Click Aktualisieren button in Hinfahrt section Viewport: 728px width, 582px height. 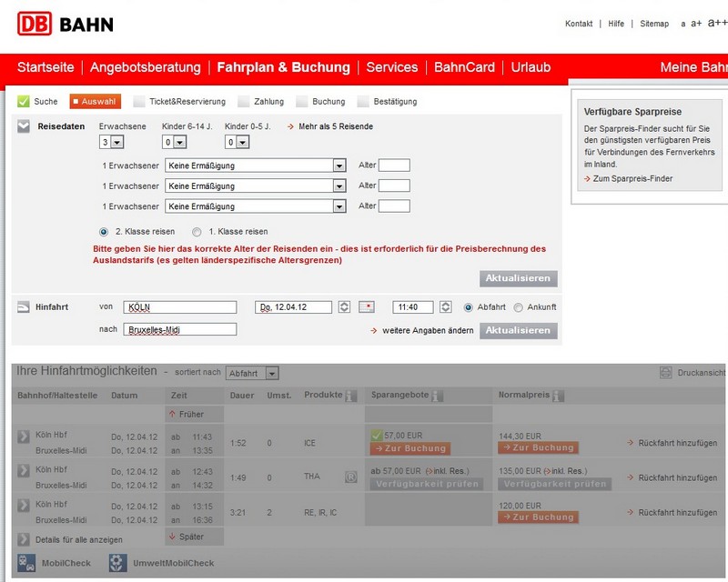518,330
